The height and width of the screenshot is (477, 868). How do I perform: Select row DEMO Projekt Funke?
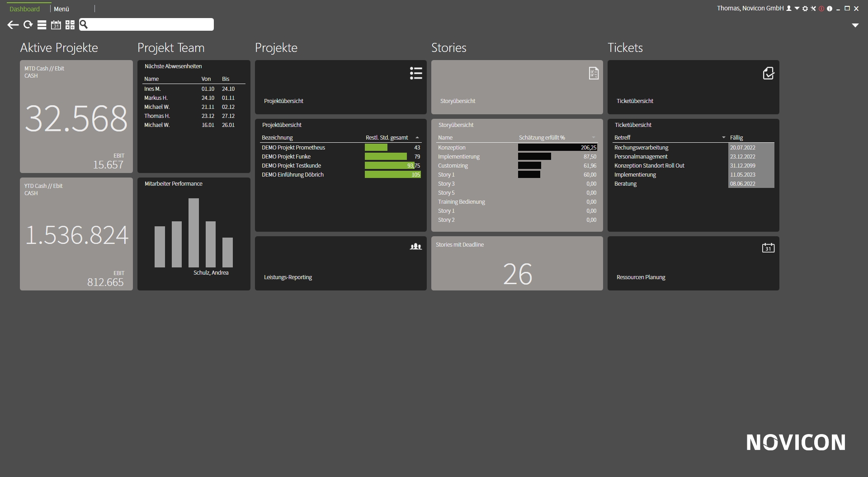[341, 157]
